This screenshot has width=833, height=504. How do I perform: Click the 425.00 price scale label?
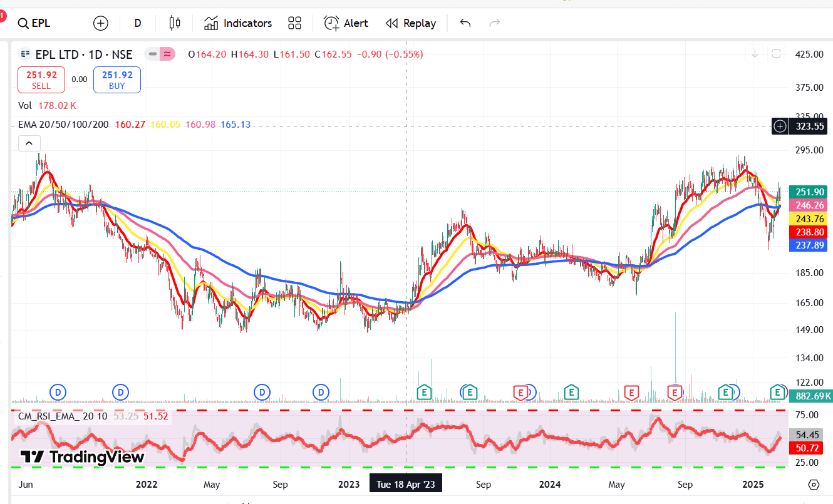point(809,54)
